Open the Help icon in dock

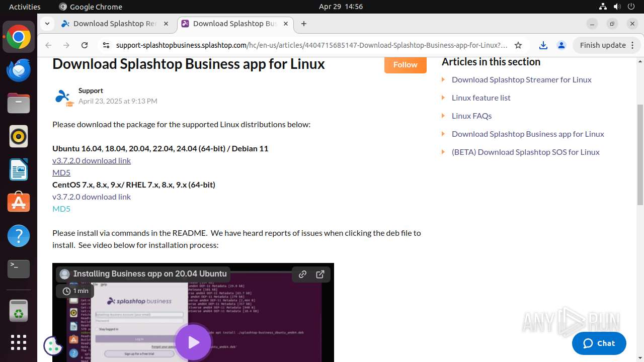coord(19,236)
